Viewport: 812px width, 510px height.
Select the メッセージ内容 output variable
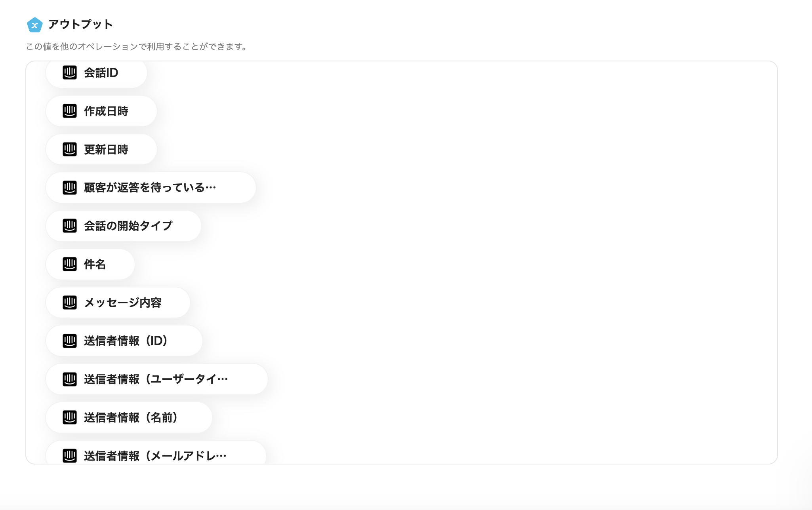pos(118,303)
